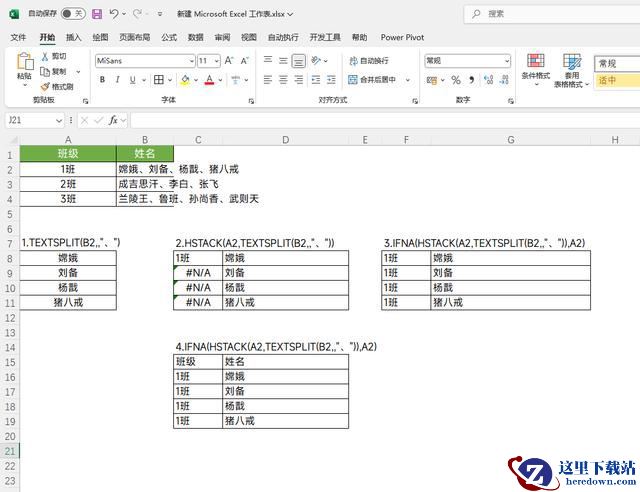Screen dimensions: 640x492
Task: Decrease decimal places
Action: (x=504, y=80)
